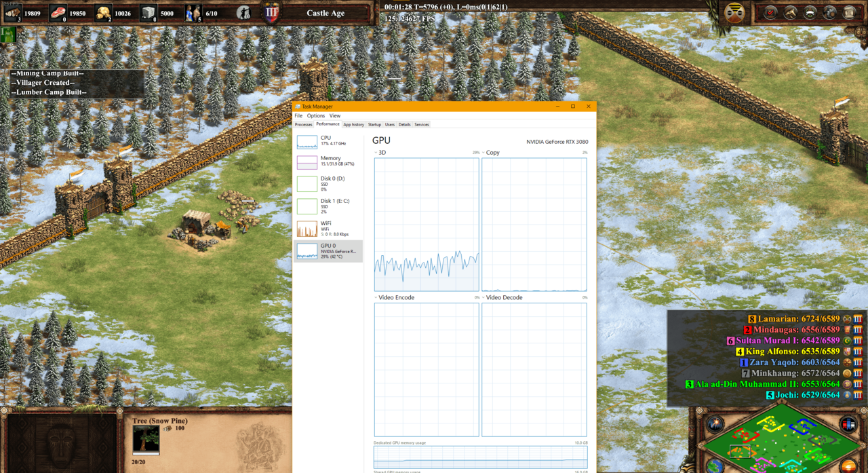868x473 pixels.
Task: Click the food resource icon
Action: click(58, 12)
